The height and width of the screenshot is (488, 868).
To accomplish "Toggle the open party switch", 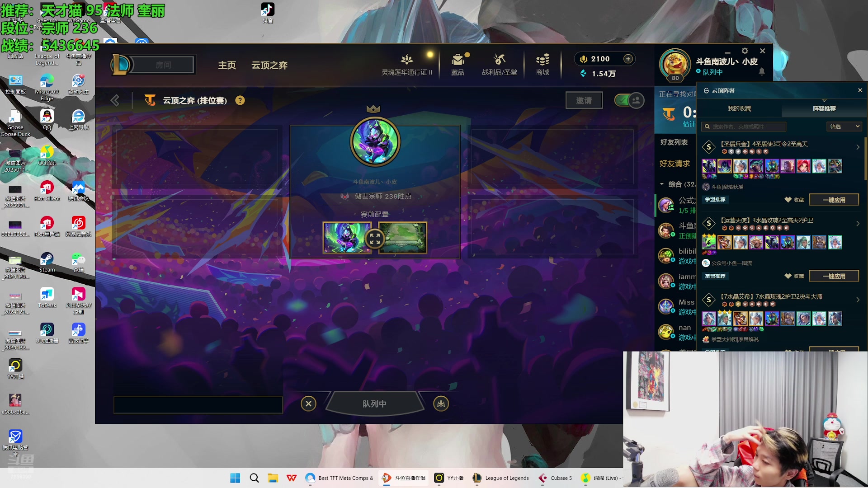I will click(x=629, y=100).
